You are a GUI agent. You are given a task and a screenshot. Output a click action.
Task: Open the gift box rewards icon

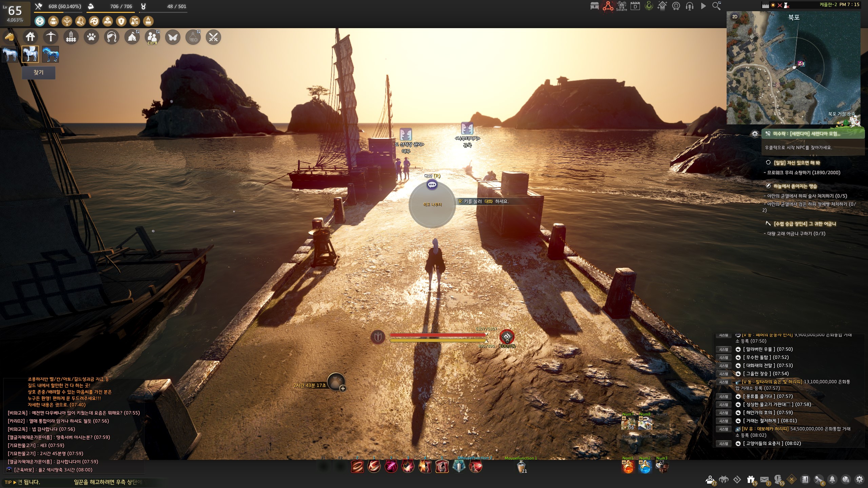click(751, 479)
